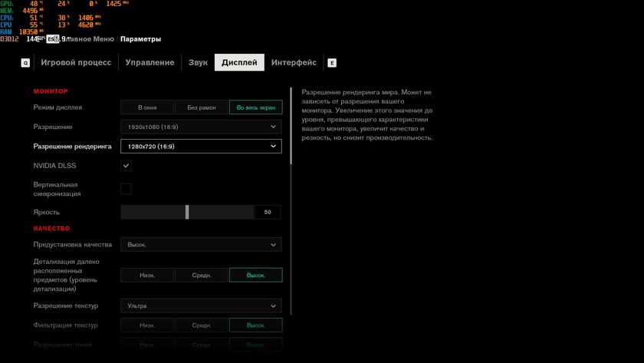
Task: Click the E next-tab key icon
Action: pyautogui.click(x=331, y=63)
